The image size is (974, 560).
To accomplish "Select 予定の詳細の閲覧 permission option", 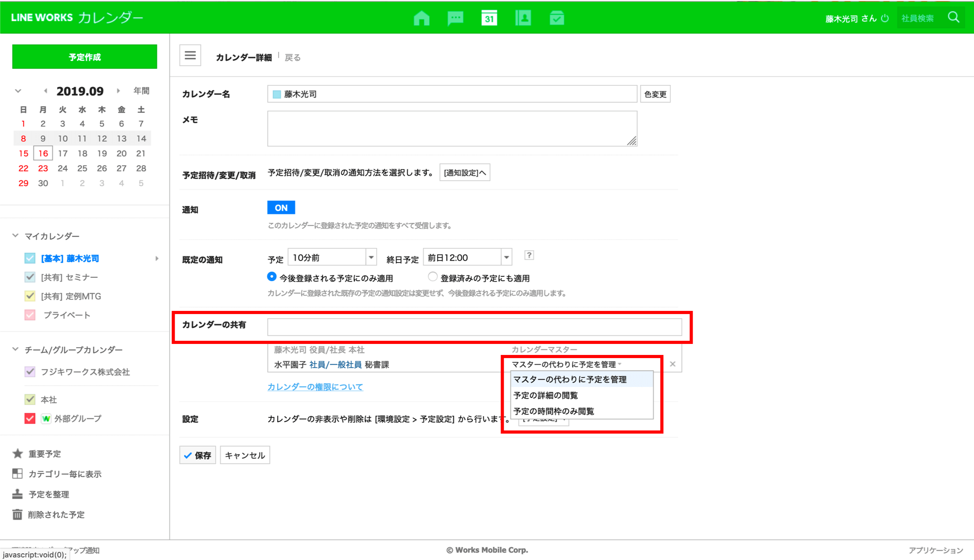I will pos(545,395).
